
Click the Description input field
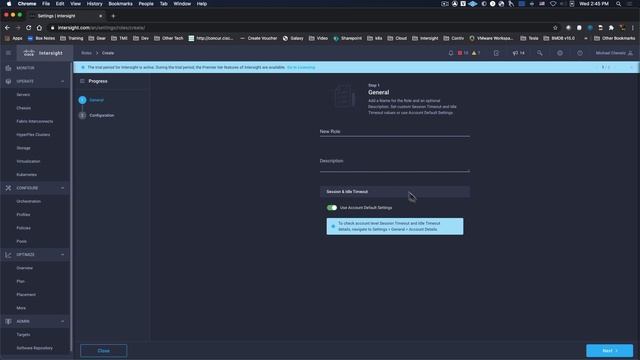point(395,165)
